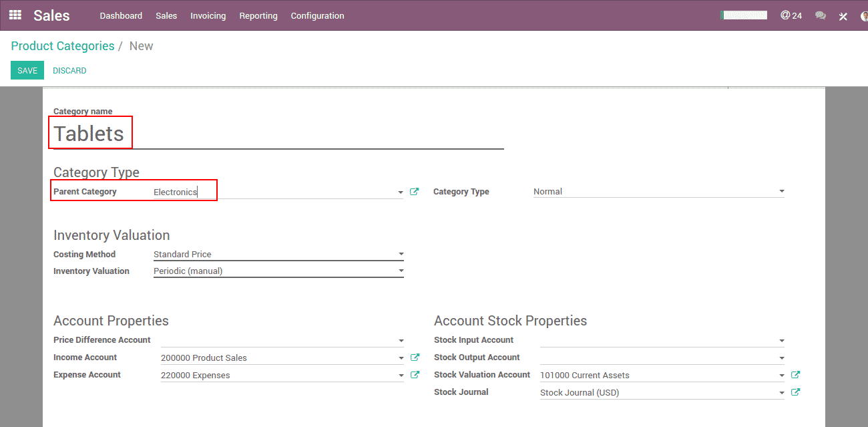The width and height of the screenshot is (868, 427).
Task: Open Stock Valuation Account external link icon
Action: click(795, 375)
